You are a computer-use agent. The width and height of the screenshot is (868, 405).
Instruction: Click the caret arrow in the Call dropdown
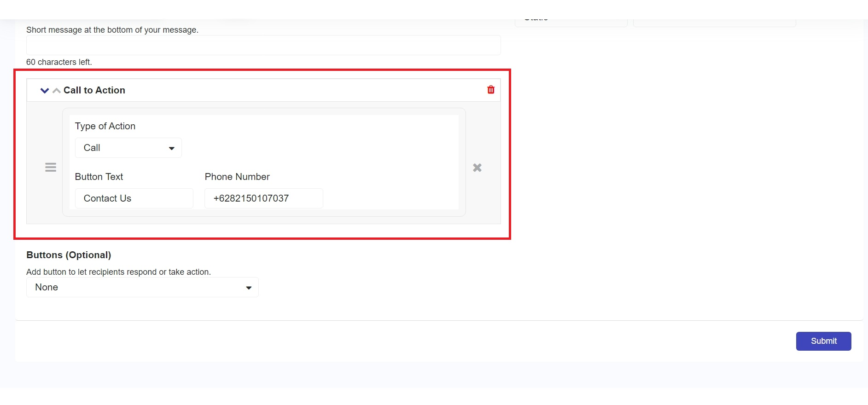pos(172,148)
